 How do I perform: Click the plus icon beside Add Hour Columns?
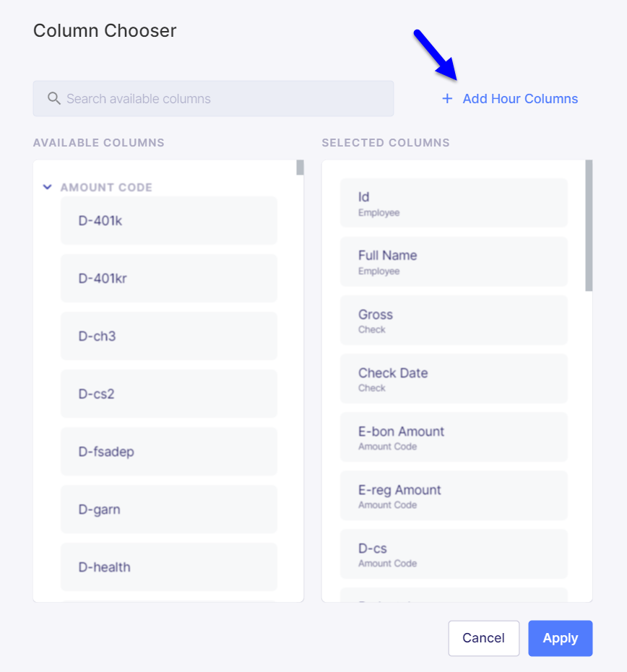[447, 99]
